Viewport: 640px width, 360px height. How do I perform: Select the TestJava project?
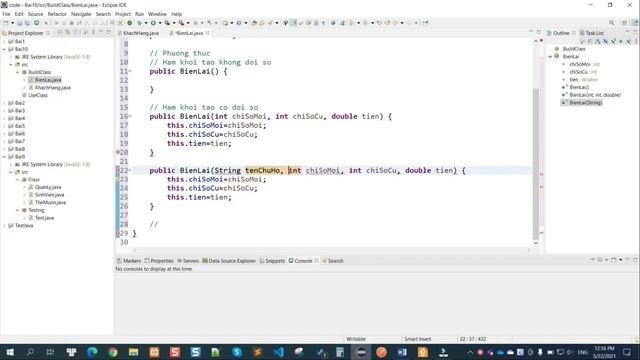[24, 225]
